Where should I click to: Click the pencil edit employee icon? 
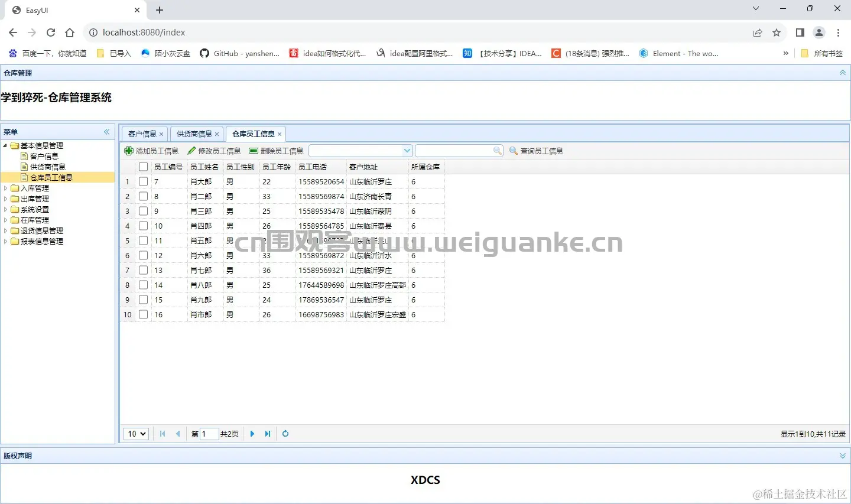point(191,151)
